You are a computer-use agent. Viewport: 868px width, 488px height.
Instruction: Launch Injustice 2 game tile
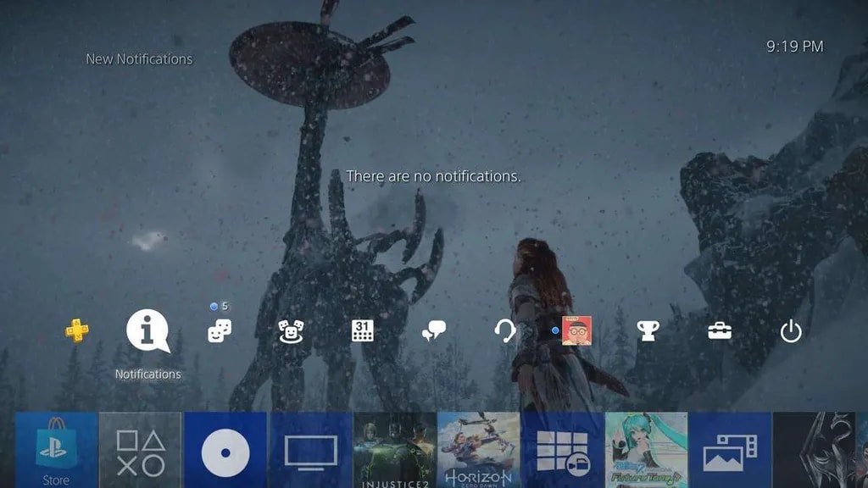(x=394, y=450)
